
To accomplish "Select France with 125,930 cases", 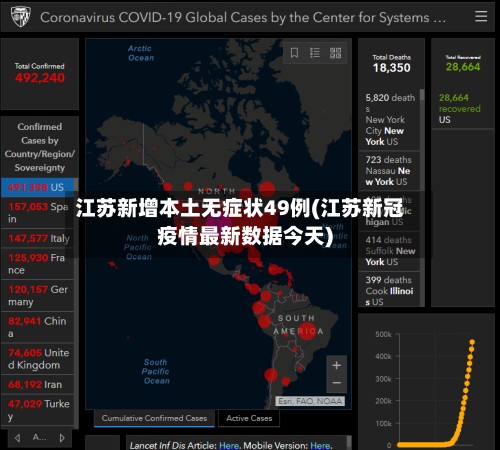I will (37, 264).
